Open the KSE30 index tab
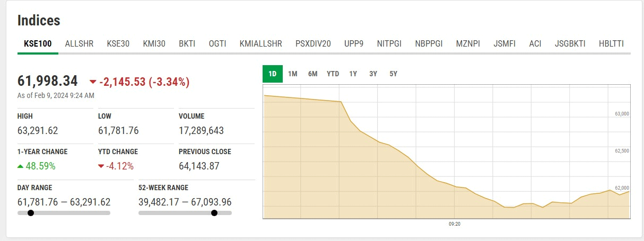Image resolution: width=644 pixels, height=241 pixels. pos(118,43)
